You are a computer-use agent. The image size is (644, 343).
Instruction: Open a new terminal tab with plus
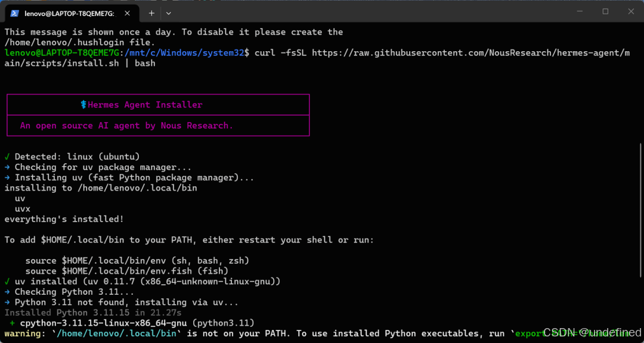coord(151,13)
